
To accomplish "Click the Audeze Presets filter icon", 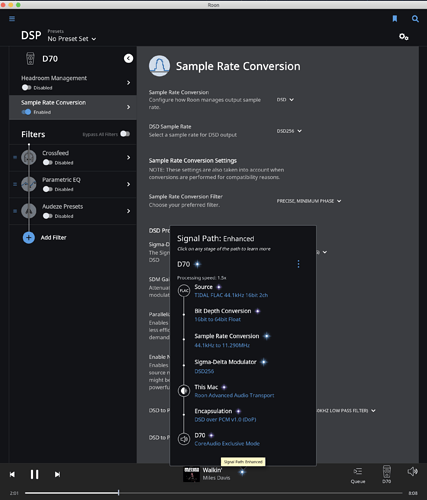I will point(29,211).
